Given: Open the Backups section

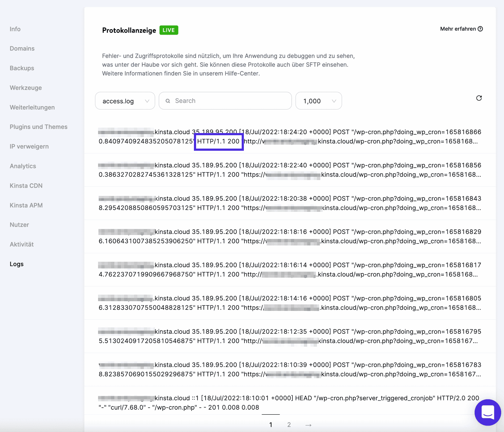Looking at the screenshot, I should [22, 68].
